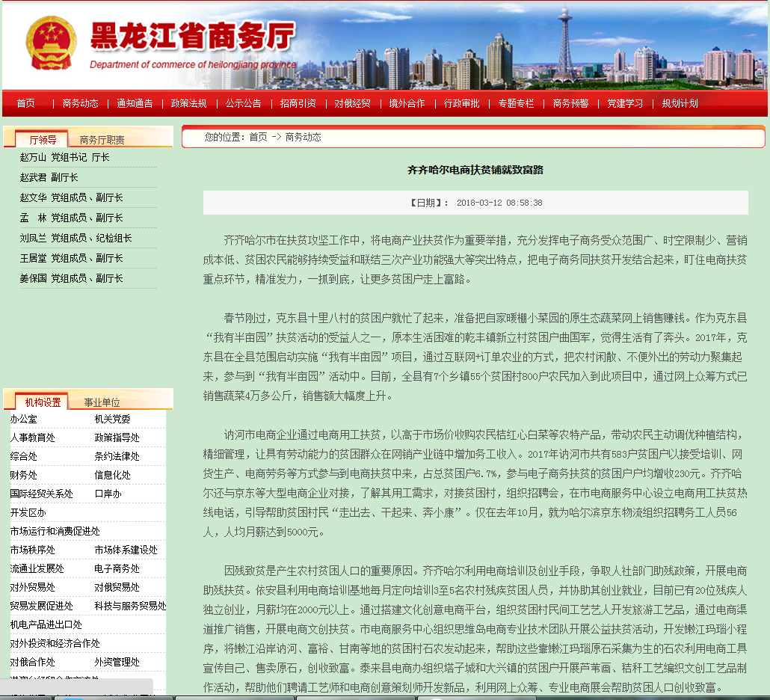
Task: Open the 机关党委 department link
Action: point(112,419)
